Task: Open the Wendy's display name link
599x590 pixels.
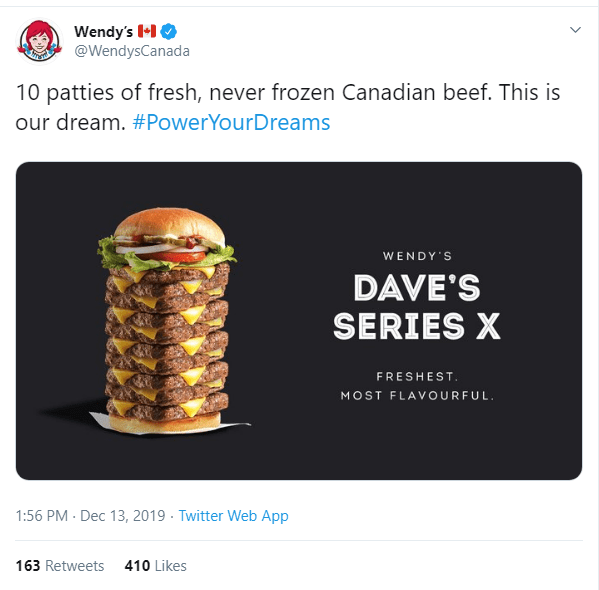Action: [x=104, y=32]
